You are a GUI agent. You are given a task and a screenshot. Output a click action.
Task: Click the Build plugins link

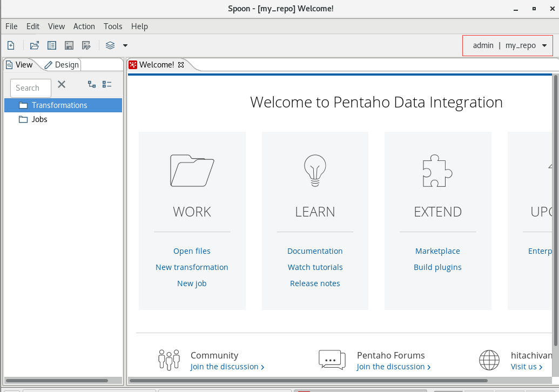click(x=438, y=267)
